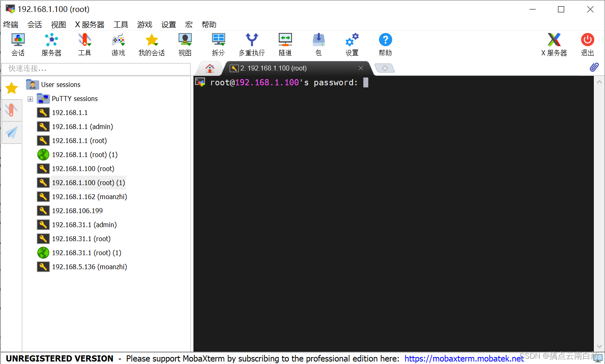This screenshot has width=605, height=364.
Task: Open the 终端 menu
Action: pos(11,25)
